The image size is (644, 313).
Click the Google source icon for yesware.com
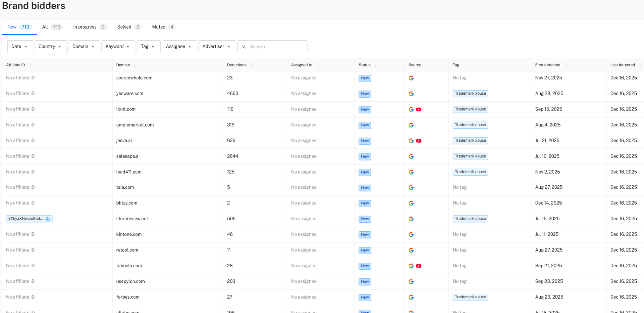click(x=411, y=94)
